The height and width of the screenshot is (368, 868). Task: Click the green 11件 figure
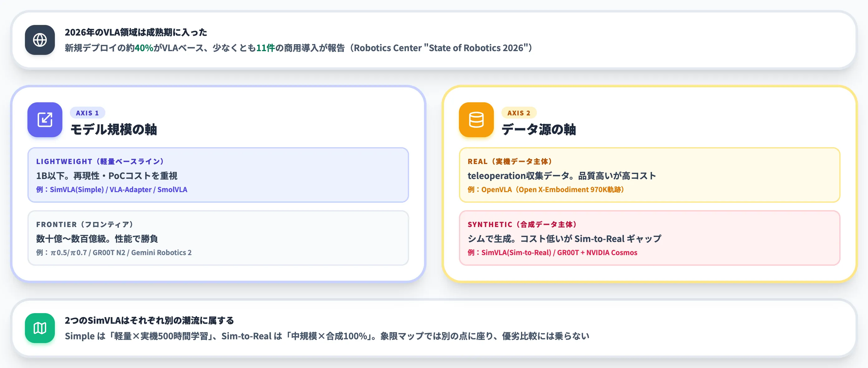point(266,48)
